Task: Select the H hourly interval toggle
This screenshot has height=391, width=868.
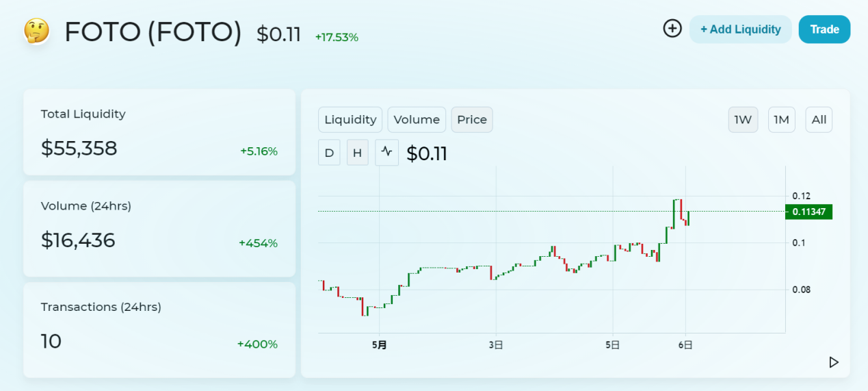Action: [x=357, y=153]
